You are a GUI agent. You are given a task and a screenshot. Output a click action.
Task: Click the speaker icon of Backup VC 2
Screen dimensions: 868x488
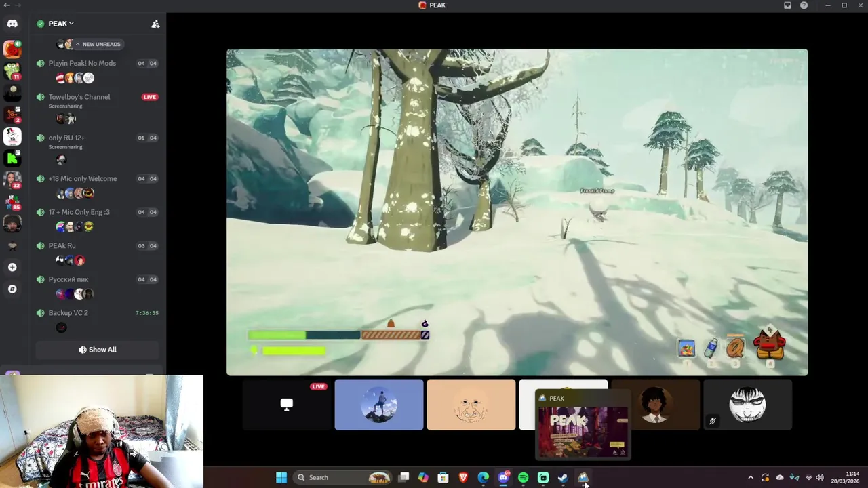click(41, 313)
